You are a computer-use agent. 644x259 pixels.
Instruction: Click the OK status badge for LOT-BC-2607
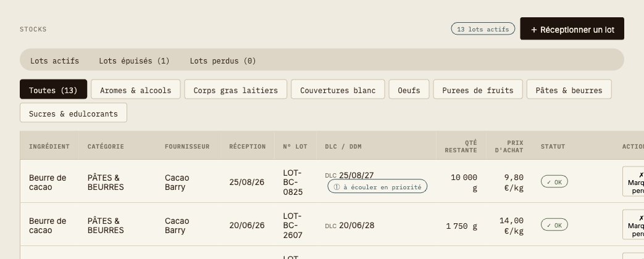point(554,225)
